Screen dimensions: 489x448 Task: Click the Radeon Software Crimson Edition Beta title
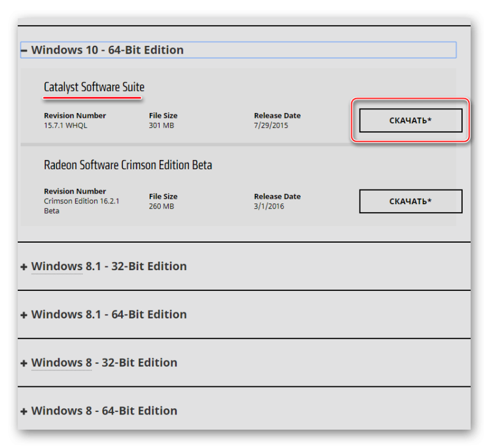coord(128,165)
